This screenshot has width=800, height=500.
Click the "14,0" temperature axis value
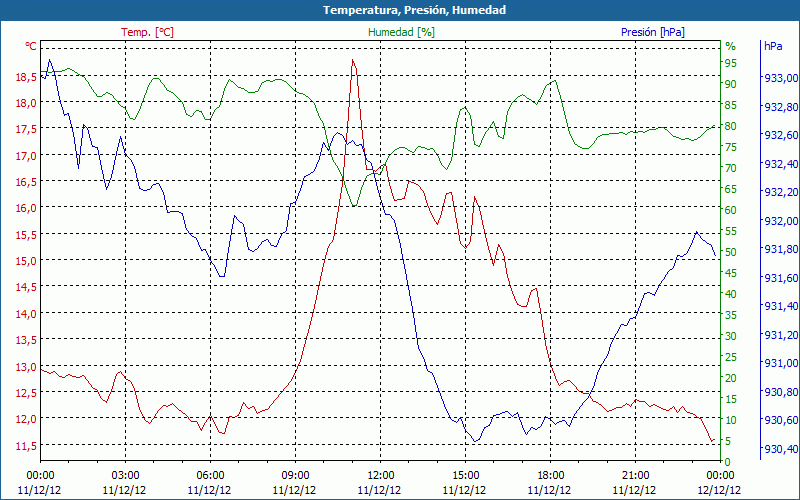[x=26, y=314]
